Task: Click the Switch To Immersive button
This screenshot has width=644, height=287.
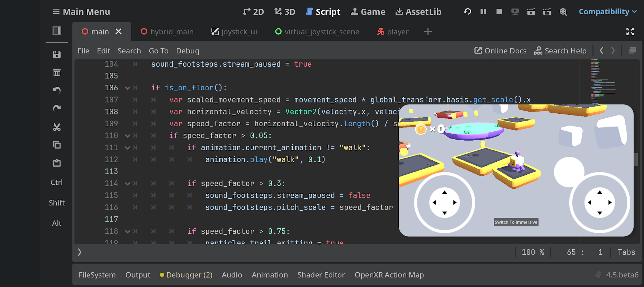Action: tap(516, 222)
